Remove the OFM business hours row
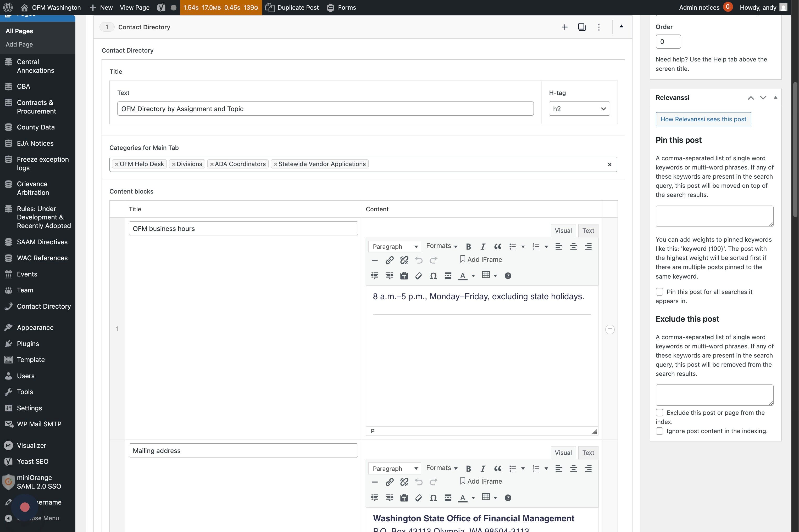Screen dimensions: 799x532 [x=609, y=329]
